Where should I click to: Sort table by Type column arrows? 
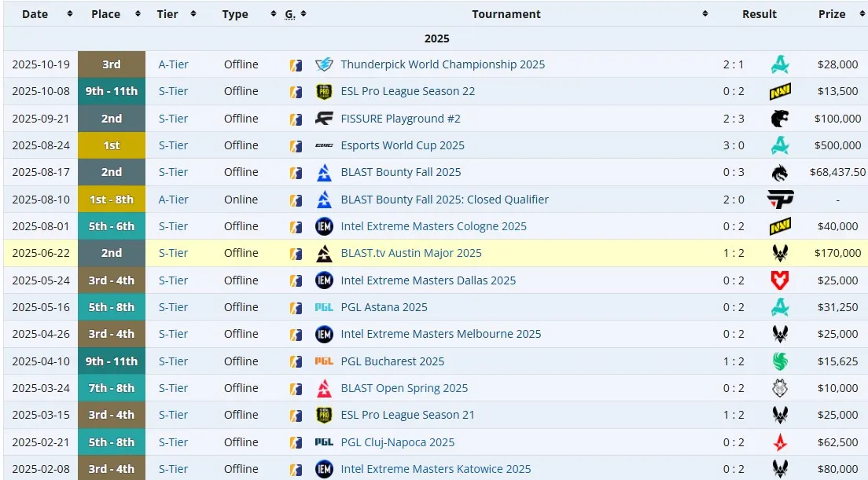click(274, 14)
